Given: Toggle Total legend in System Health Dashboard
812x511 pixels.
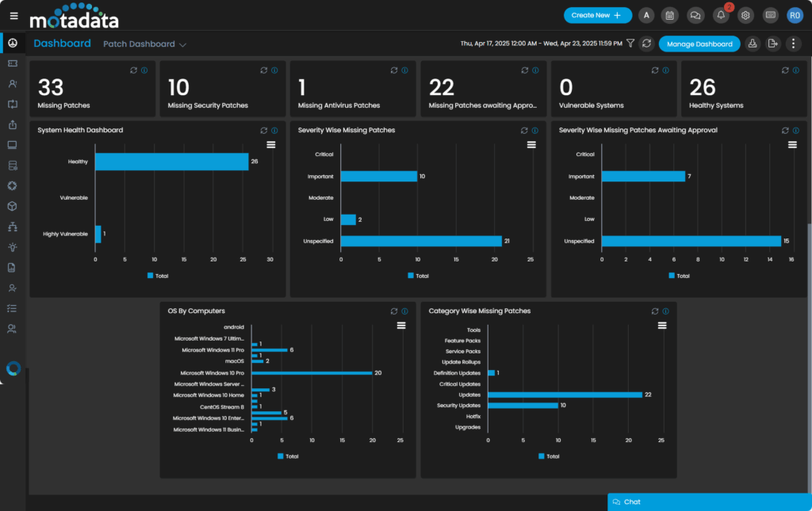Looking at the screenshot, I should (158, 276).
